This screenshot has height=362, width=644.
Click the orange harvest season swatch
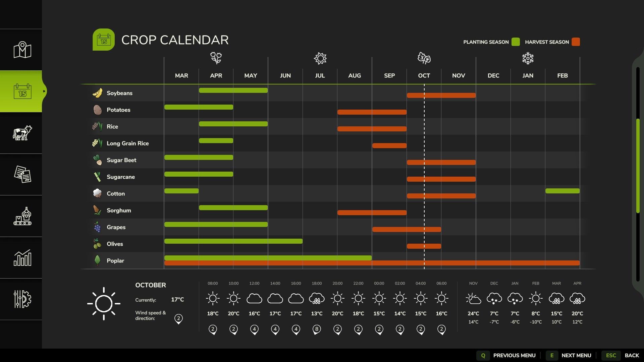[576, 42]
